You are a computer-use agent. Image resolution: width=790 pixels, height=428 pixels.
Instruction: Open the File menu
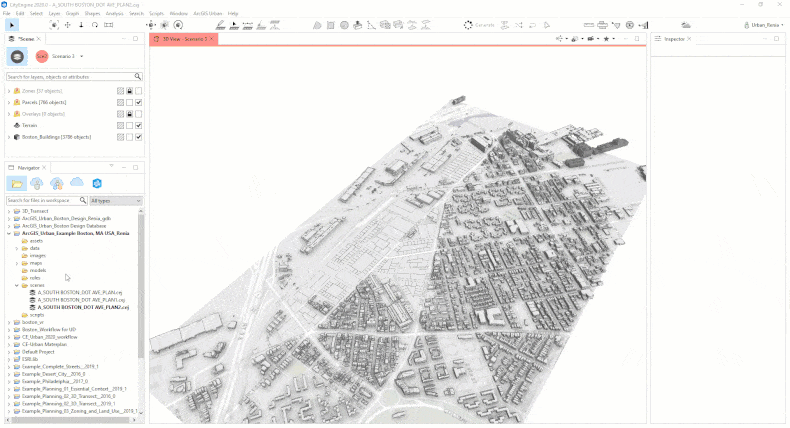tap(7, 14)
